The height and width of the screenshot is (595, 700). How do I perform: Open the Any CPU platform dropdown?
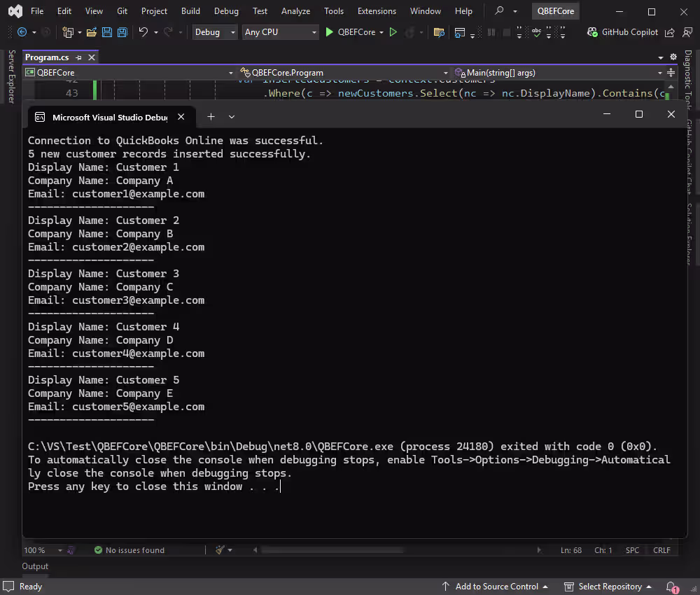(x=281, y=32)
